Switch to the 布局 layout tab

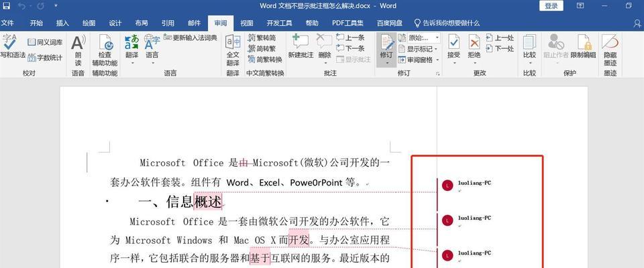point(142,23)
